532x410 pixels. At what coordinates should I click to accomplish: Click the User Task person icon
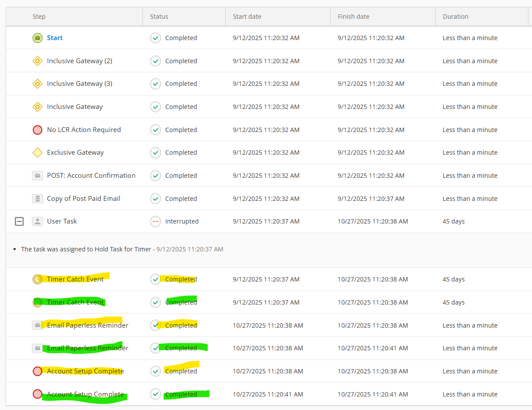pyautogui.click(x=37, y=221)
